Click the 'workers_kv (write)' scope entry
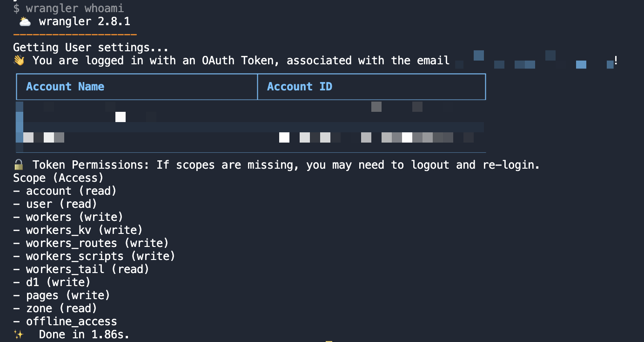644x342 pixels. [x=84, y=230]
